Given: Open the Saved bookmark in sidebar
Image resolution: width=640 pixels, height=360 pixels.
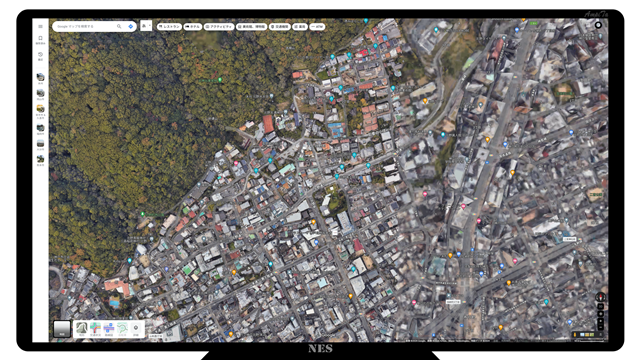Looking at the screenshot, I should pos(40,40).
